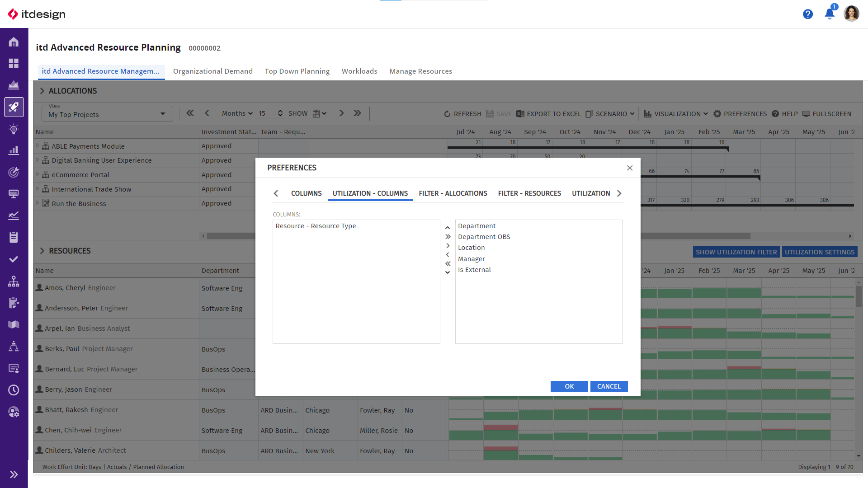Open the dashboard grid sidebar icon

[x=14, y=63]
